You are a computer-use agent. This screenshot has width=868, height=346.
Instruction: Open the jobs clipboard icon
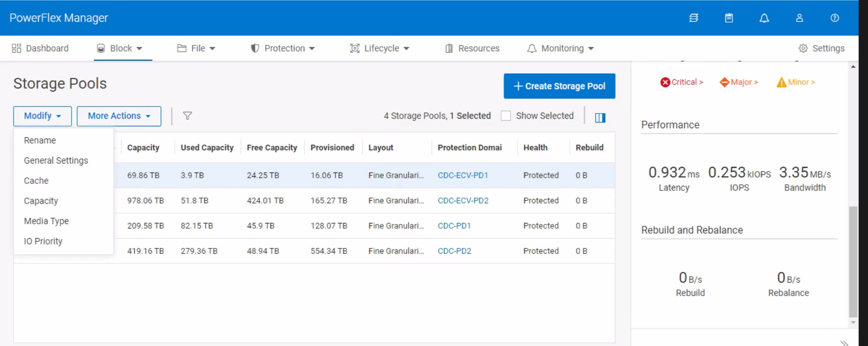729,18
